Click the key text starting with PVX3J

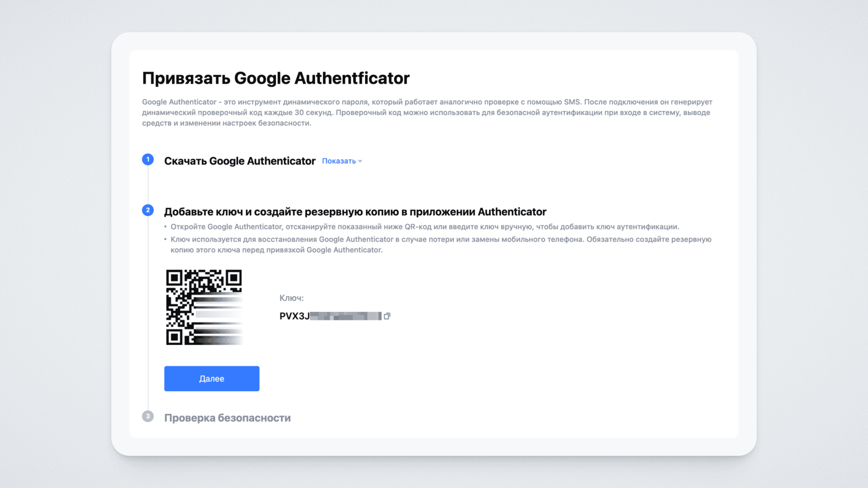tap(294, 316)
